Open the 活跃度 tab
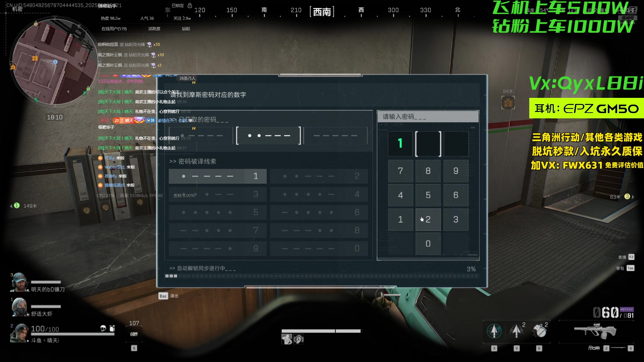644x362 pixels. tap(154, 29)
